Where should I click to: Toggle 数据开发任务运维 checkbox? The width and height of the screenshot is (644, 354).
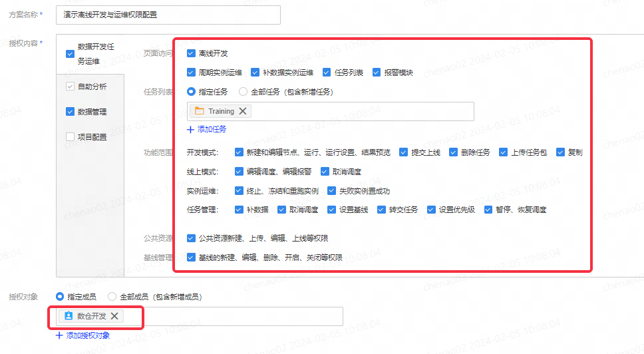pos(71,54)
